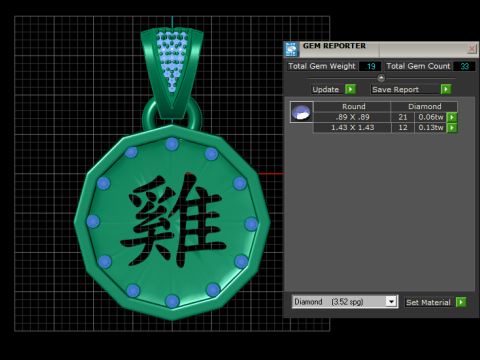Click the 0.06tw weight cell
The image size is (480, 360).
431,117
